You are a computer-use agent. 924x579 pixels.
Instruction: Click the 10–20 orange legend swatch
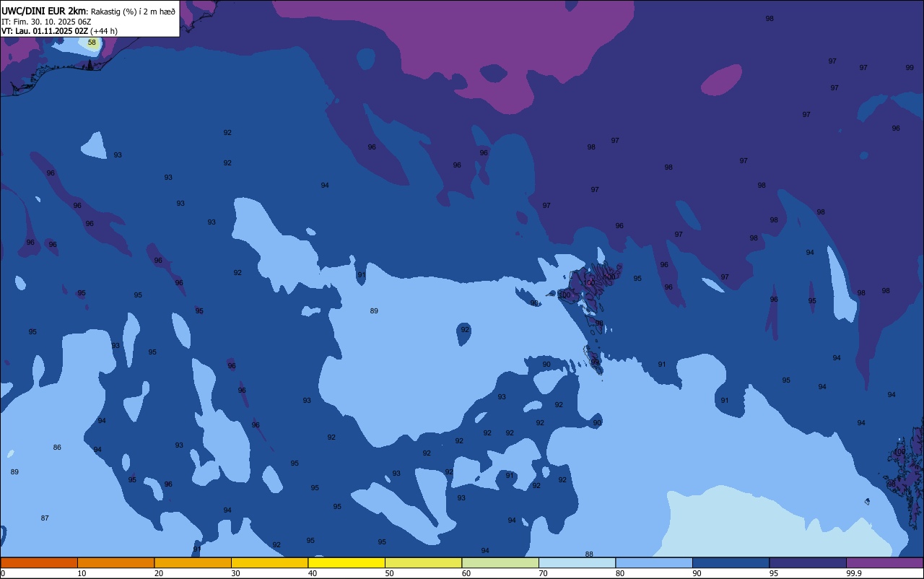[x=115, y=562]
